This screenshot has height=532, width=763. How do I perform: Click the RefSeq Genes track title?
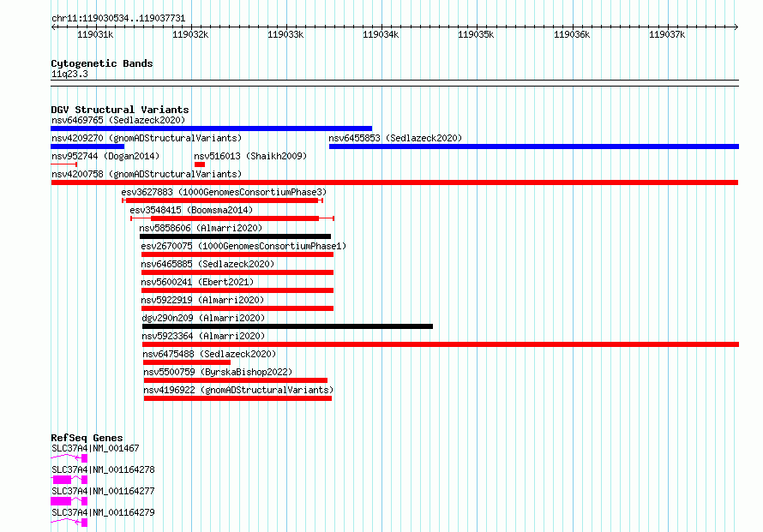87,438
